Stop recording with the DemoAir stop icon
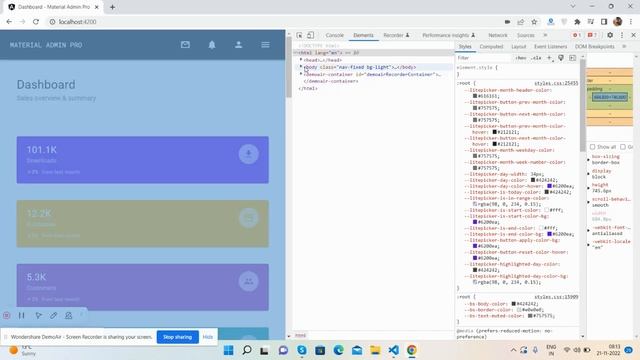Viewport: 640px width, 360px height. click(x=7, y=315)
